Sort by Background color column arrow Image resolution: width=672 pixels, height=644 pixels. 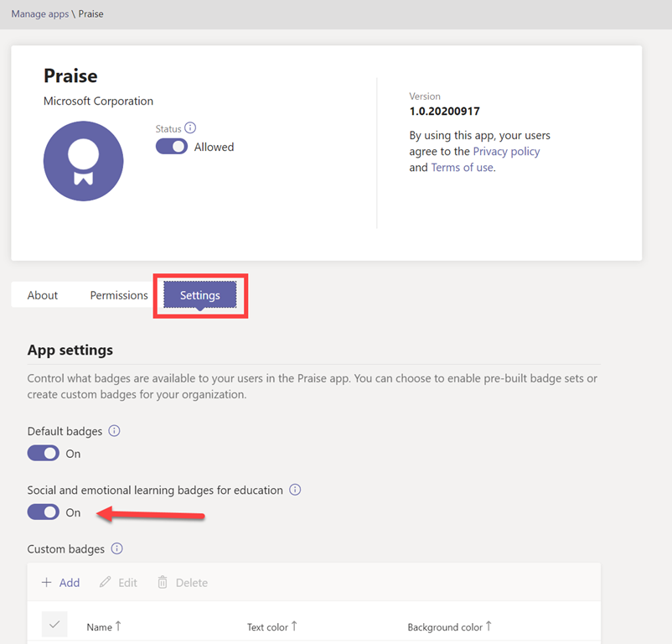488,626
